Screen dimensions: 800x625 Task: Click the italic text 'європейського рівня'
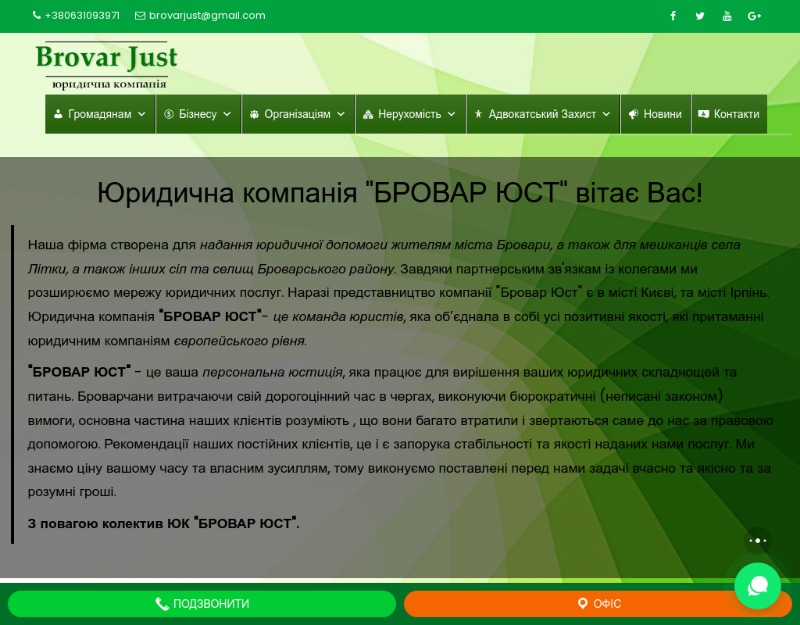point(239,340)
